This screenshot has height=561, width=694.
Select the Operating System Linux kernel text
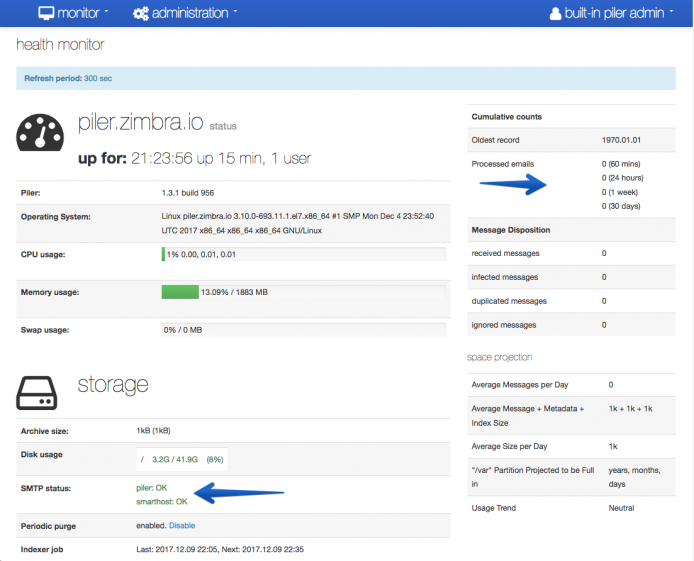click(297, 223)
